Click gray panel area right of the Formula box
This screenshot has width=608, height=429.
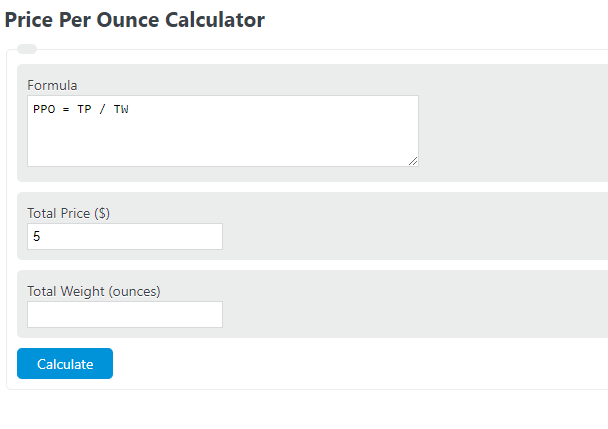(x=512, y=123)
